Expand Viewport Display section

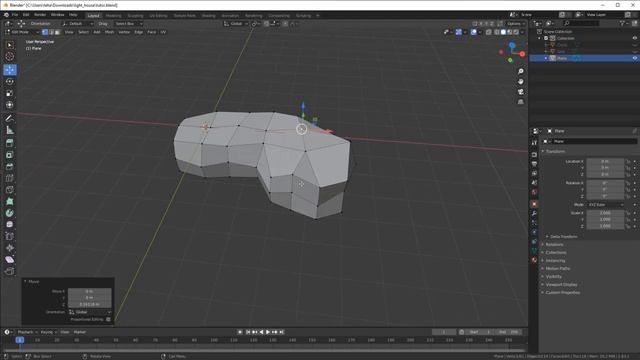(561, 284)
